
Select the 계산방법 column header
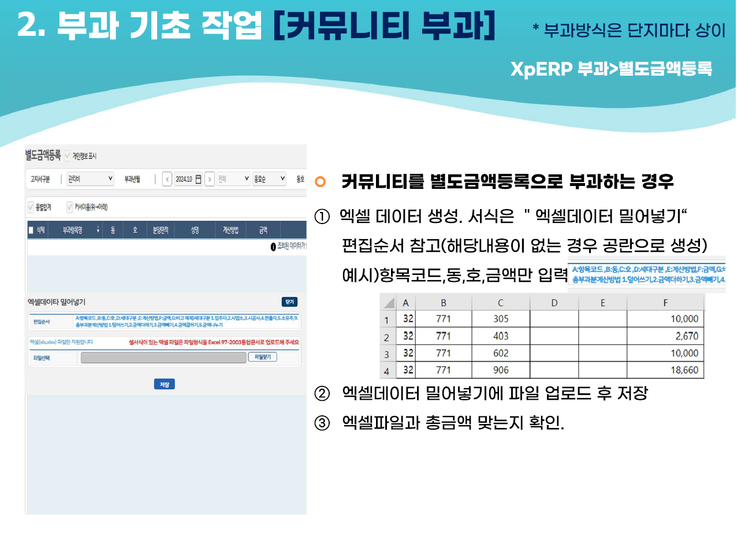230,230
